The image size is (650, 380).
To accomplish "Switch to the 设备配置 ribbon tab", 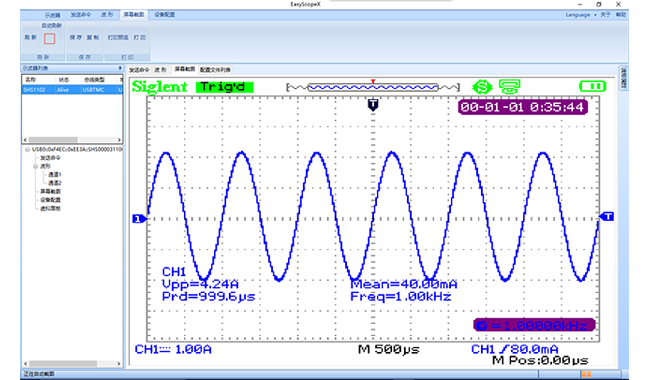I will click(165, 15).
